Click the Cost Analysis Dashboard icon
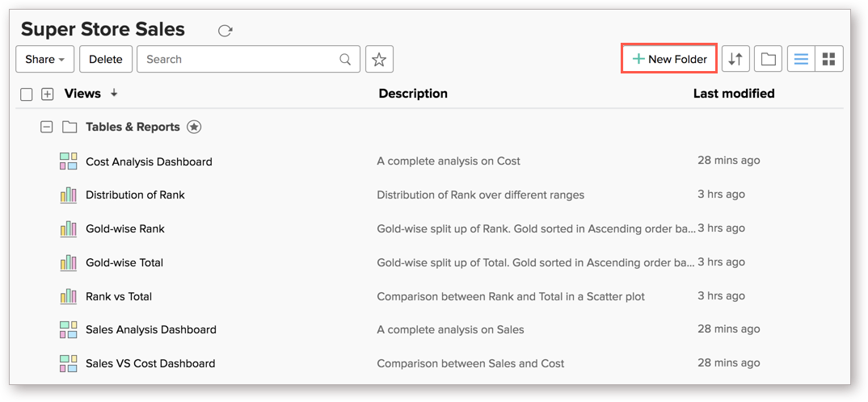Viewport: 868px width, 402px height. (x=69, y=161)
